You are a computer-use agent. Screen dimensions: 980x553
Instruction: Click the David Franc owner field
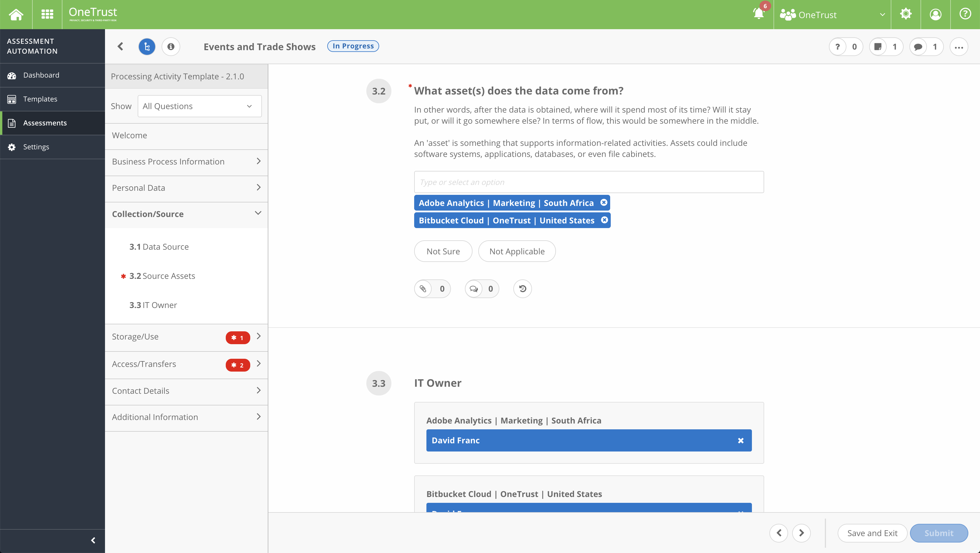589,440
